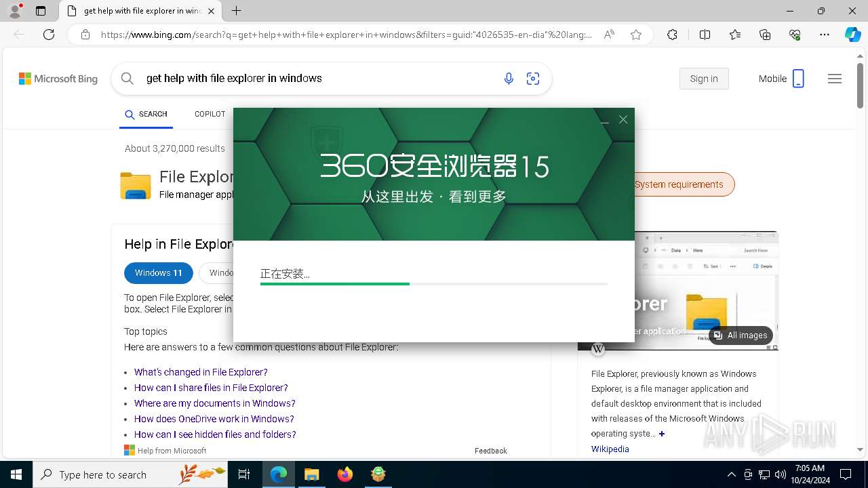Screen dimensions: 868x488
Task: Open What's changed in File Explorer link
Action: pos(201,372)
